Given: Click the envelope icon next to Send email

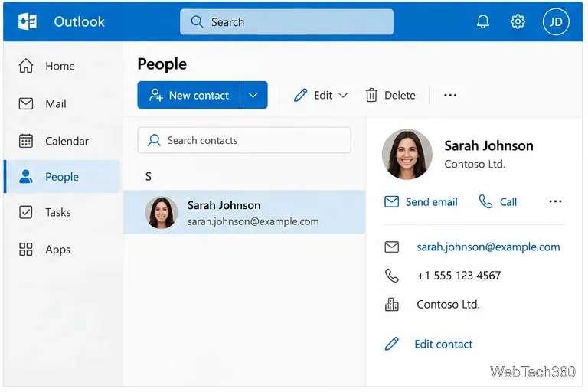Looking at the screenshot, I should pyautogui.click(x=391, y=202).
